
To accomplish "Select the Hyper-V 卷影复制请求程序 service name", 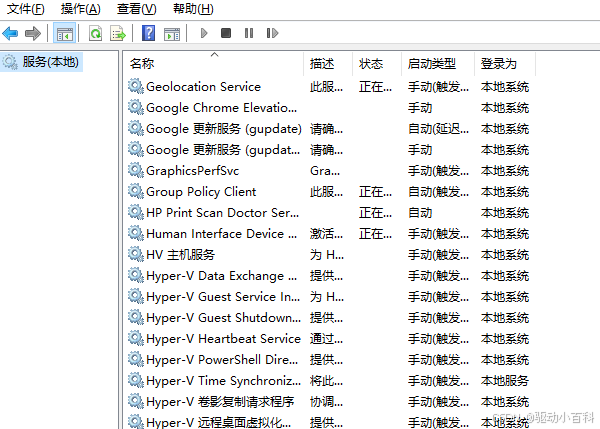I will pos(220,402).
